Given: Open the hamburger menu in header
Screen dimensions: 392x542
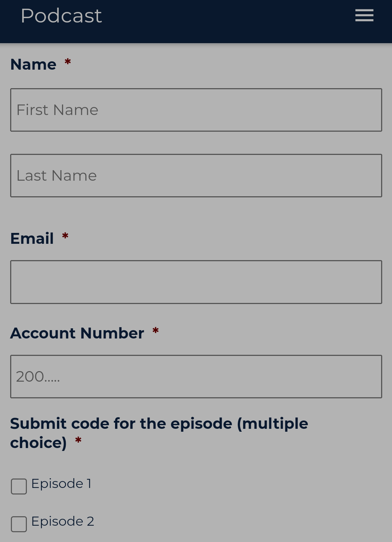Looking at the screenshot, I should [x=364, y=16].
